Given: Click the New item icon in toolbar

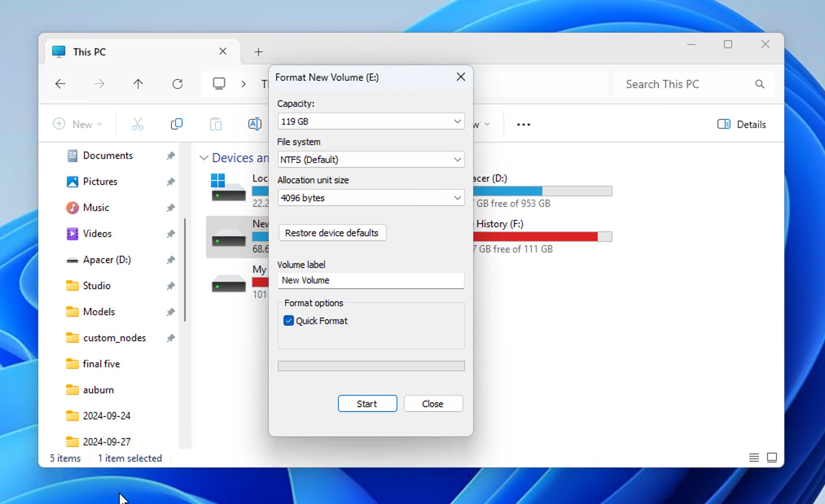Looking at the screenshot, I should pos(77,125).
